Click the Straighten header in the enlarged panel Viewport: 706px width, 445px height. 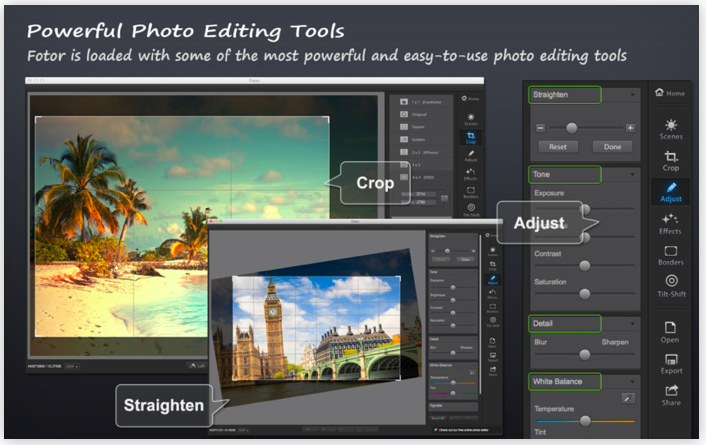pos(565,95)
